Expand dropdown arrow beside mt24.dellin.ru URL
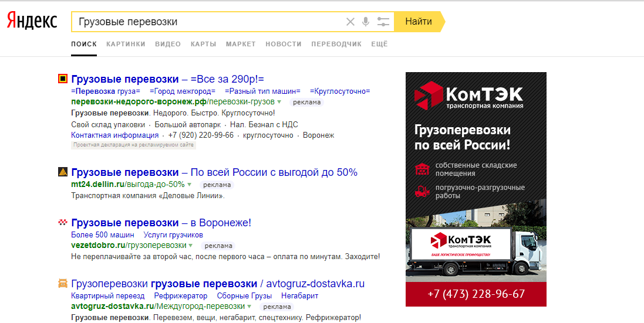The image size is (644, 323). click(190, 184)
